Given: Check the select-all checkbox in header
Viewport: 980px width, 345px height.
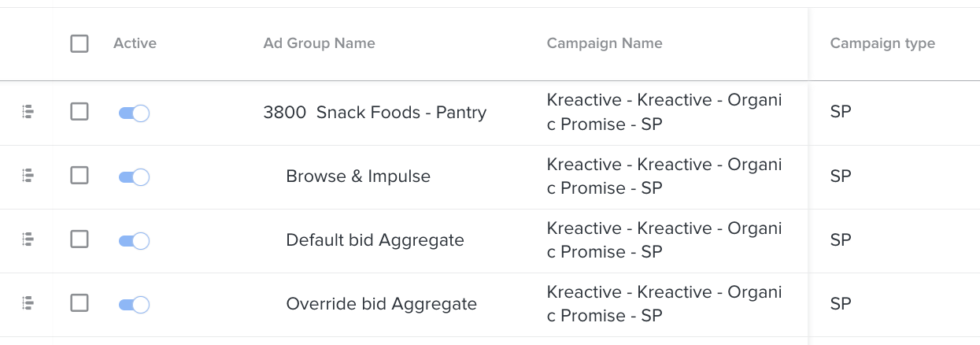Looking at the screenshot, I should pos(80,43).
